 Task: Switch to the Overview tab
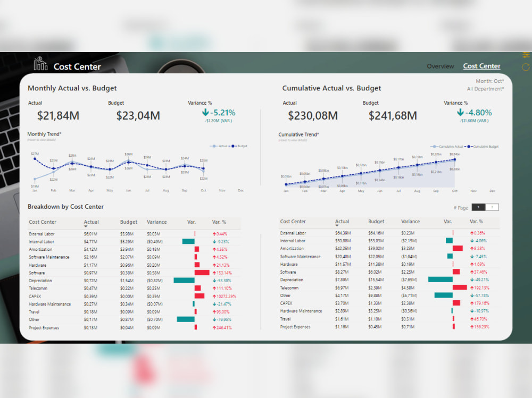click(440, 66)
